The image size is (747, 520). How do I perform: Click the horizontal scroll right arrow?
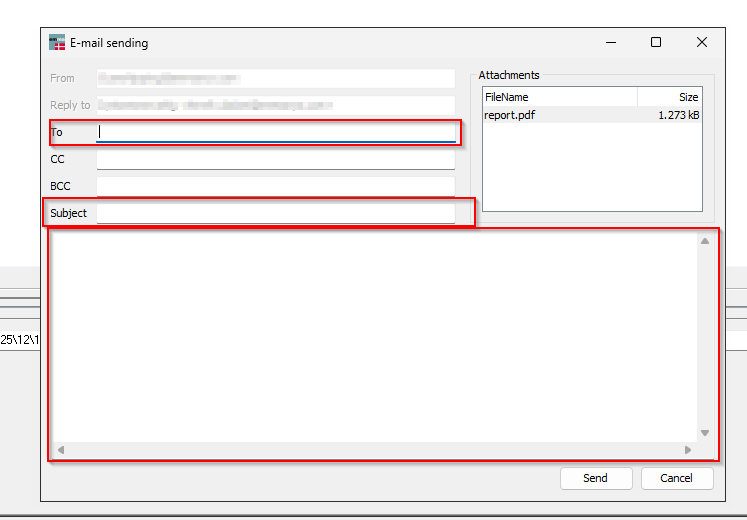[688, 450]
